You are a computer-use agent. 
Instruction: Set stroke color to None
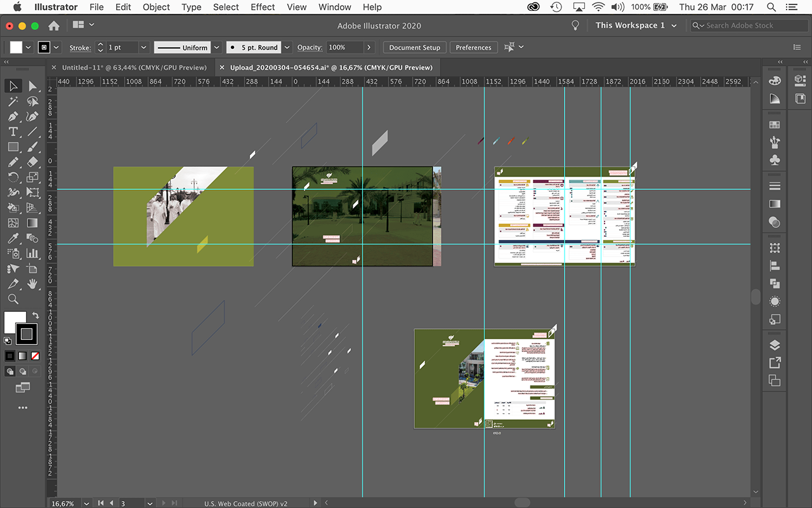point(35,355)
